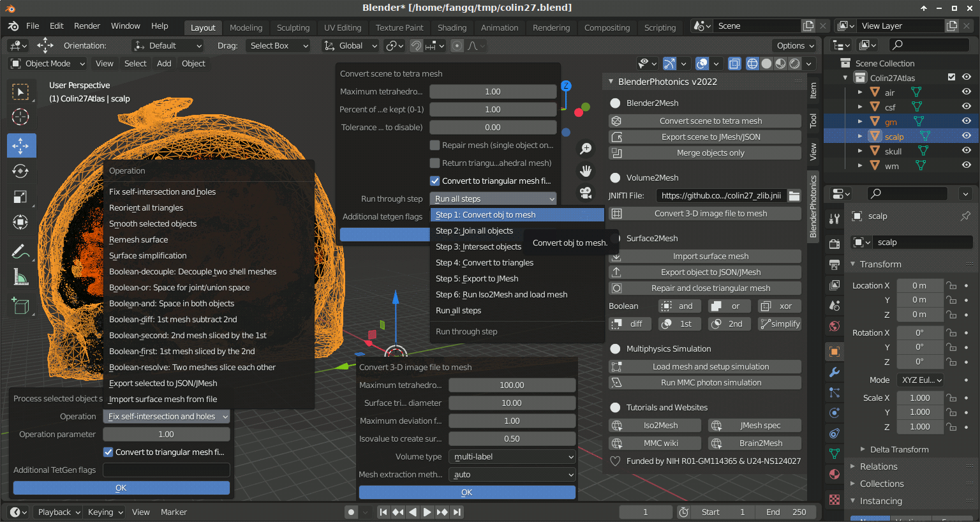Image resolution: width=980 pixels, height=522 pixels.
Task: Click Convert scene to tetra mesh button
Action: [705, 121]
